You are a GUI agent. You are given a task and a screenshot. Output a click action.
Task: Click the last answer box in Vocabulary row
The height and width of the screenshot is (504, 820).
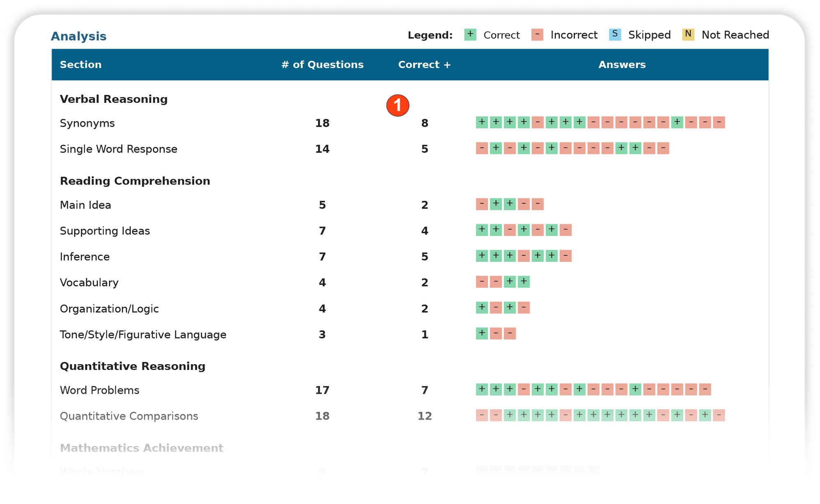tap(524, 282)
